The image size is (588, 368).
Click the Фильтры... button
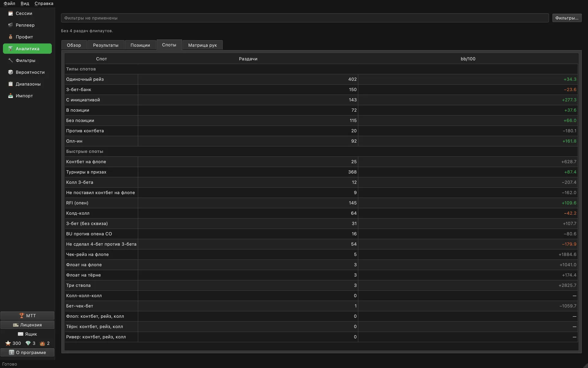[567, 18]
